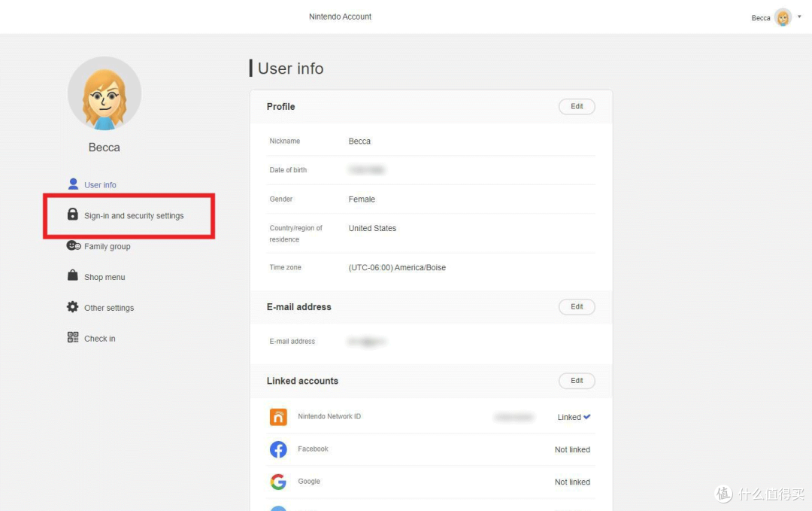
Task: Open Other settings
Action: pyautogui.click(x=109, y=308)
